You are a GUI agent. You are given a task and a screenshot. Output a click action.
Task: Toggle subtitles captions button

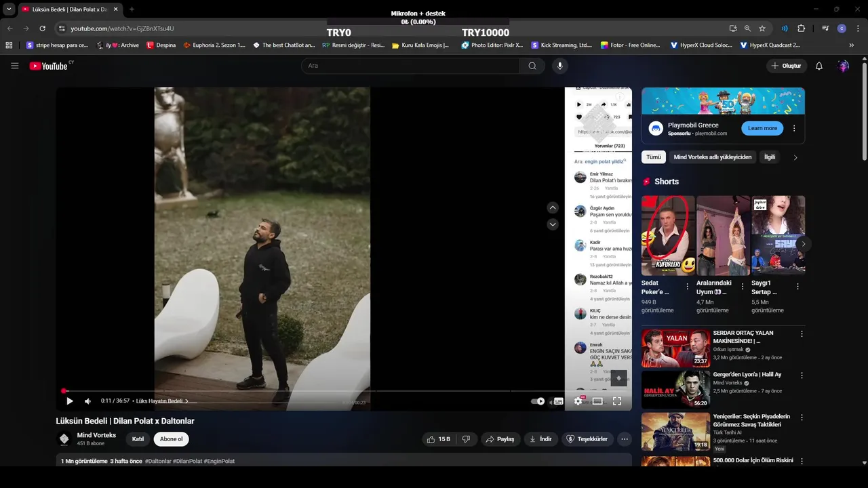[x=558, y=401]
